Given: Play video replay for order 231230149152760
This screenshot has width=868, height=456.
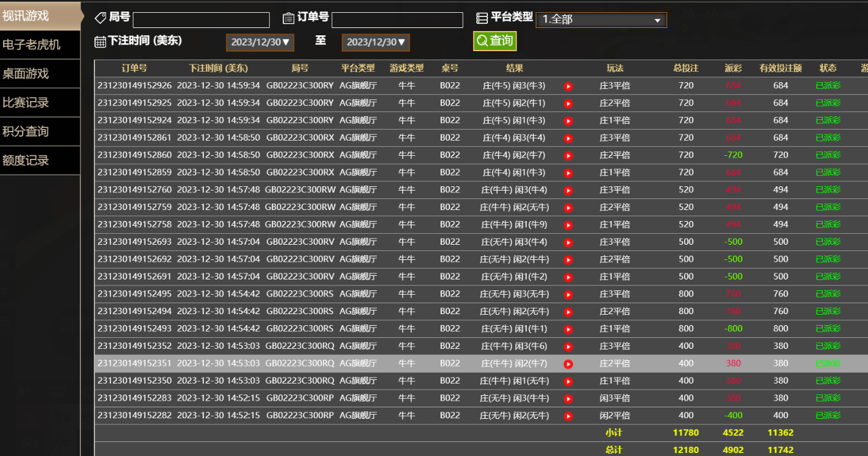Looking at the screenshot, I should pos(568,191).
